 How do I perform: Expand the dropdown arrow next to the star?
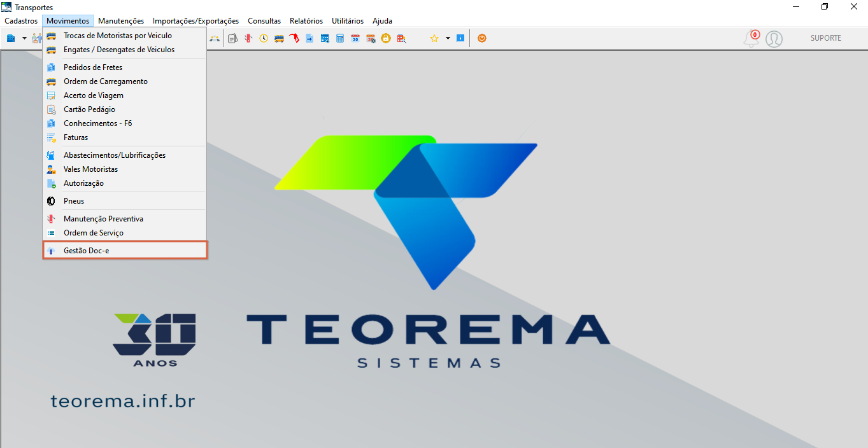(448, 38)
